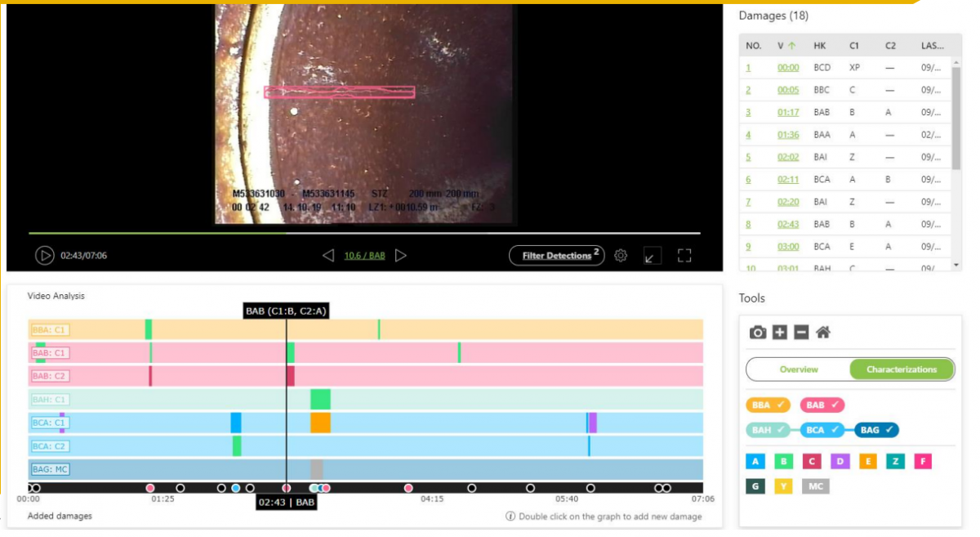Screen dimensions: 980x537
Task: Click the damages table scrollbar thumb
Action: [956, 118]
